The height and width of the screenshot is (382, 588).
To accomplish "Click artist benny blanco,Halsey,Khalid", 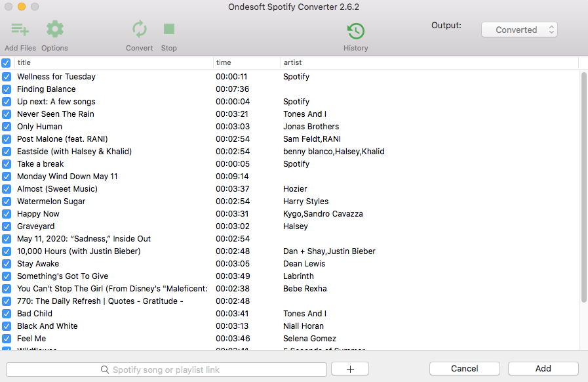I will (334, 152).
